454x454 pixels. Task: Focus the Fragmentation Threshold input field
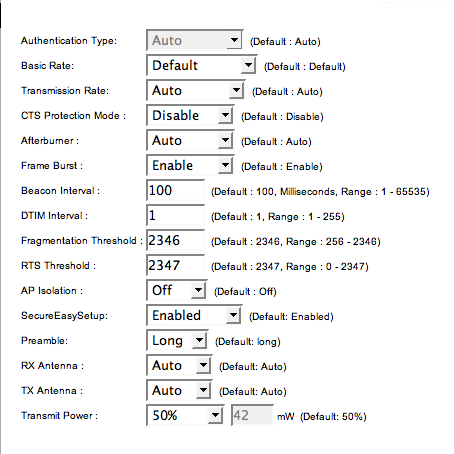coord(175,240)
